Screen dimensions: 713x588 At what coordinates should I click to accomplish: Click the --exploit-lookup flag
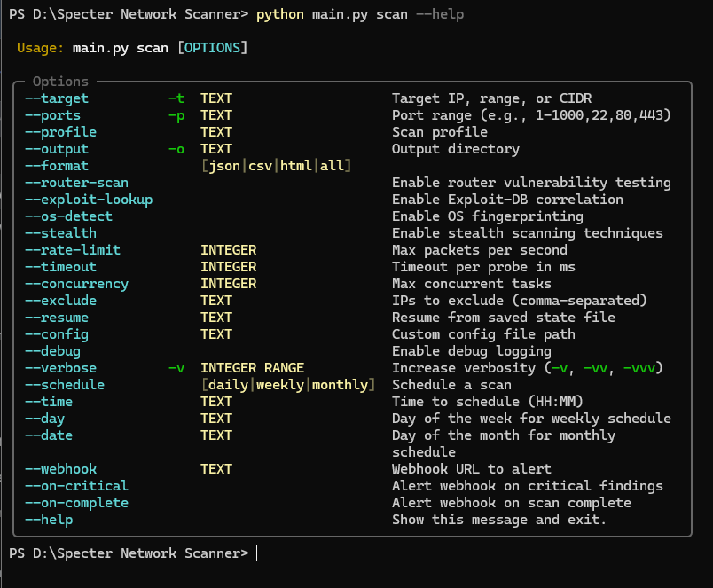(x=89, y=200)
